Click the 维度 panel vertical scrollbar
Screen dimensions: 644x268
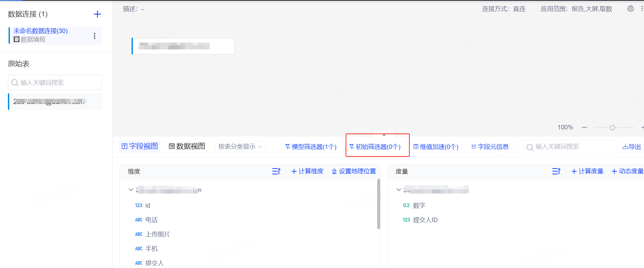[x=379, y=204]
